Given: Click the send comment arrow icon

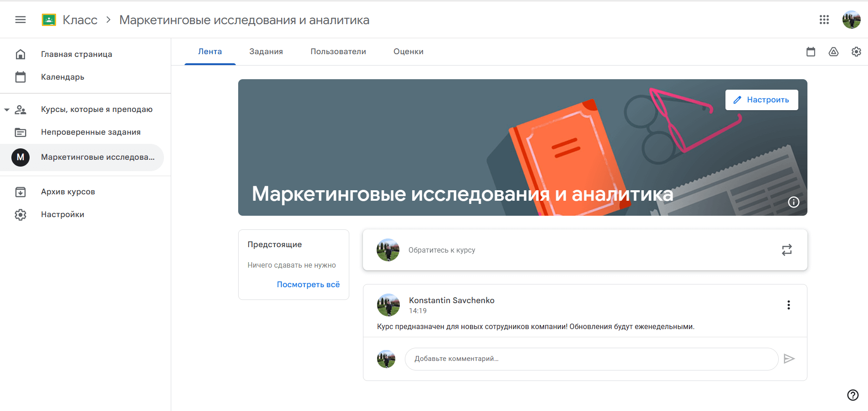Looking at the screenshot, I should 790,359.
